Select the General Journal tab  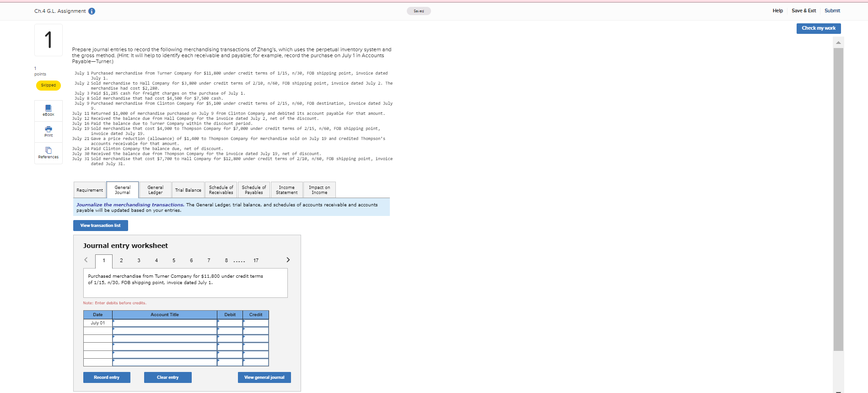[x=123, y=190]
